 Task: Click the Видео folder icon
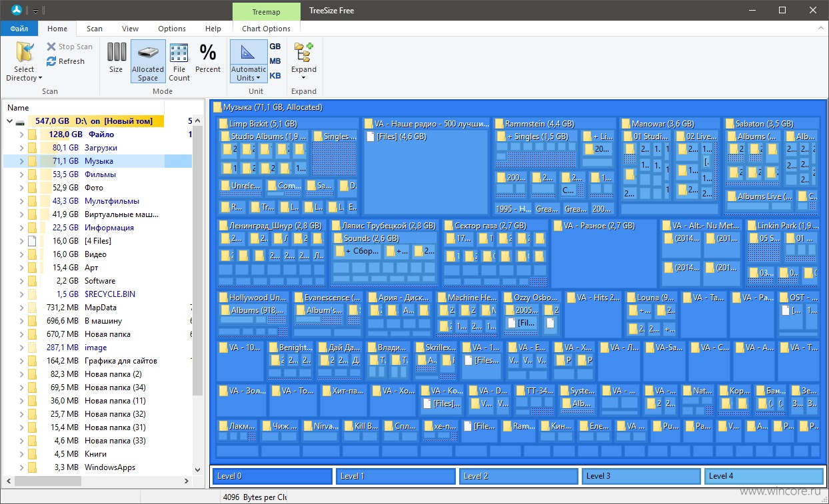coord(32,254)
